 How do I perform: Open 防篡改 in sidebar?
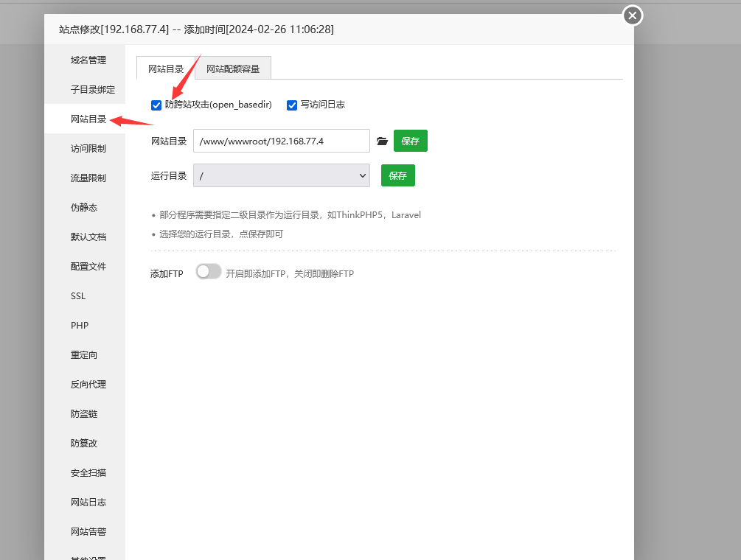(85, 443)
